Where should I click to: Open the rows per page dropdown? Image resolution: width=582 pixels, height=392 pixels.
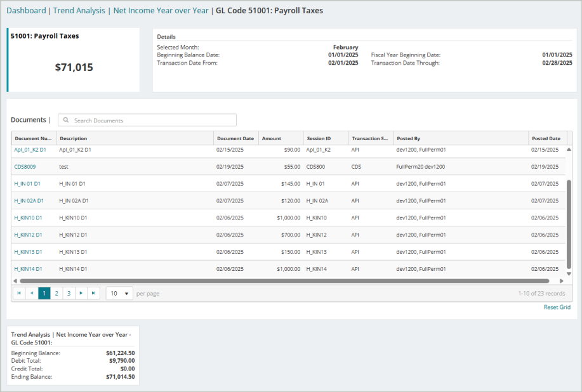pyautogui.click(x=119, y=293)
